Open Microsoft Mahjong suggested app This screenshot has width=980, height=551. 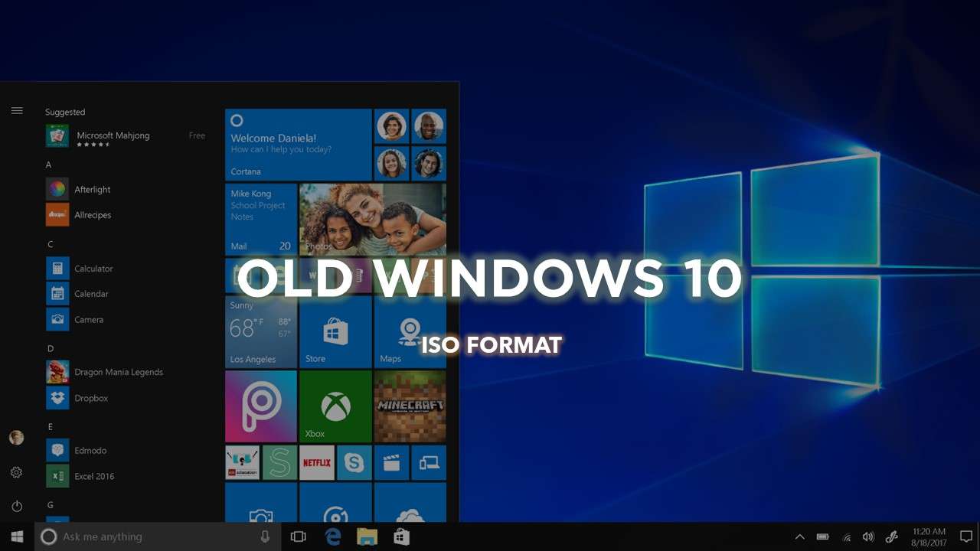click(126, 136)
